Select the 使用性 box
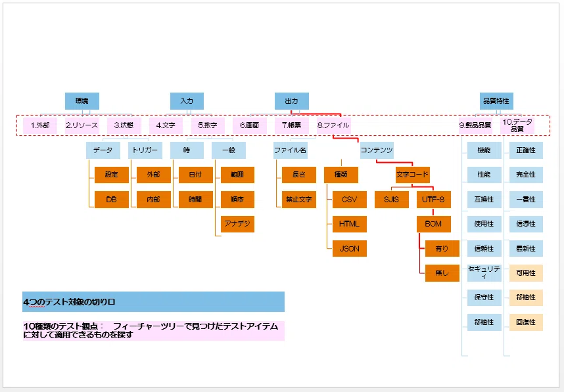This screenshot has width=564, height=392. coord(484,224)
